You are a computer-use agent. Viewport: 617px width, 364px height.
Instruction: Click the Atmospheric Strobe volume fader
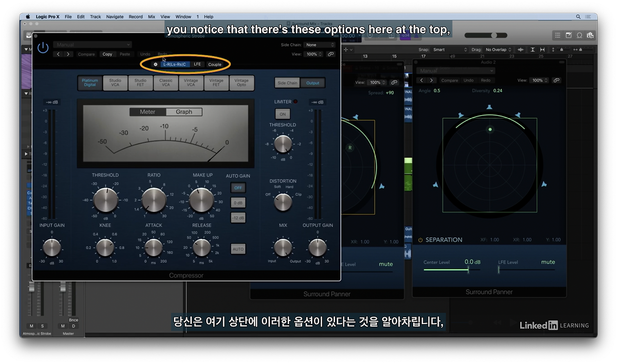pos(32,287)
